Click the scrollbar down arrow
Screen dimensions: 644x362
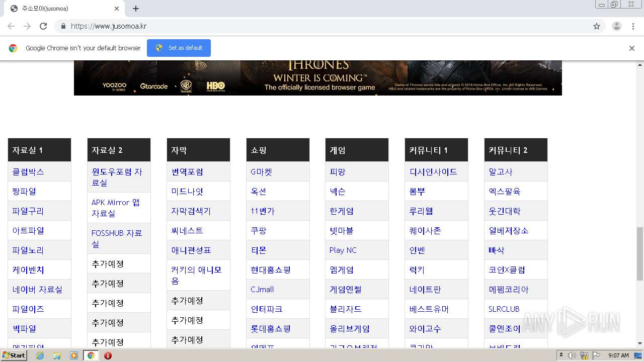click(x=640, y=344)
